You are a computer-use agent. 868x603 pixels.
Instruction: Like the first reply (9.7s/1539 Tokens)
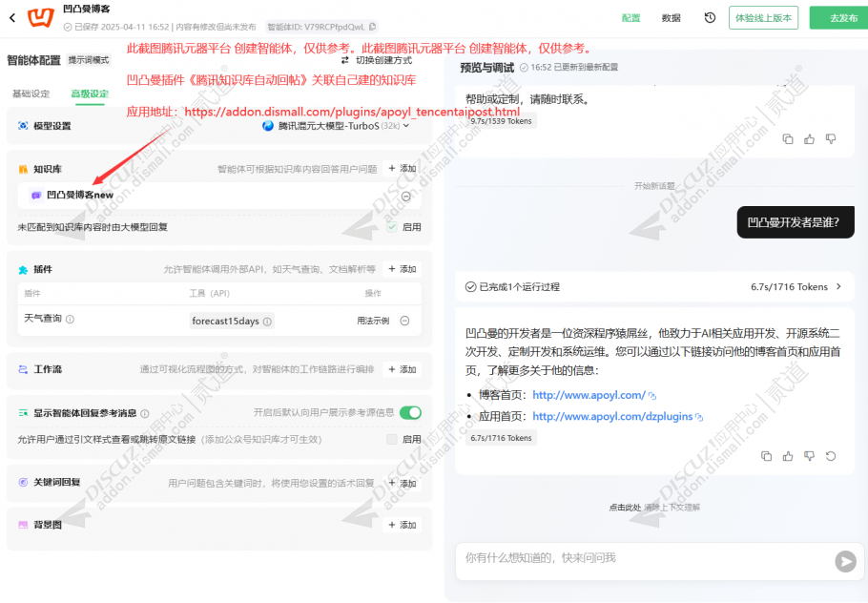tap(809, 139)
